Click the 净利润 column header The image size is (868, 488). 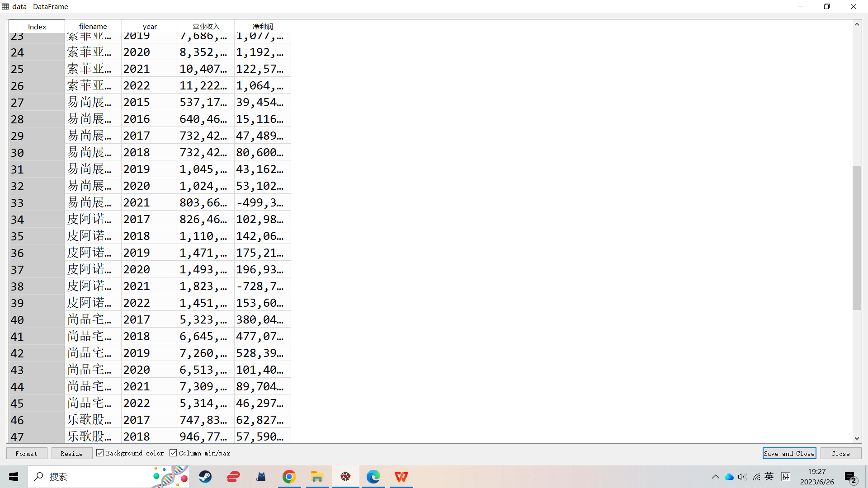pos(262,26)
